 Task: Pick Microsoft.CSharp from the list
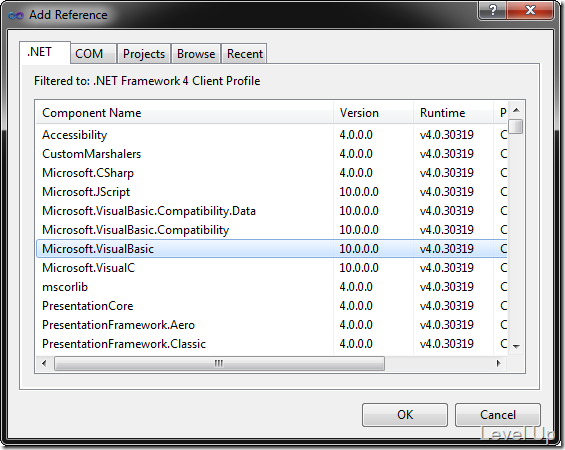pyautogui.click(x=271, y=173)
